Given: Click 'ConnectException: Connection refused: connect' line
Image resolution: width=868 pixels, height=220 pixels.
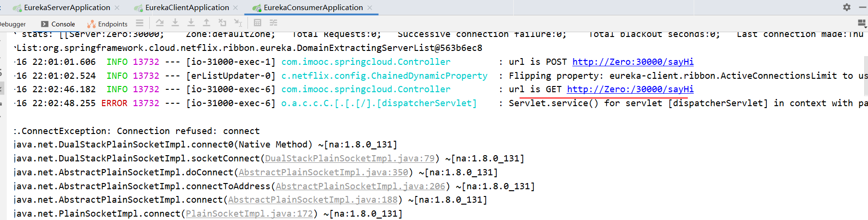Looking at the screenshot, I should coord(137,131).
